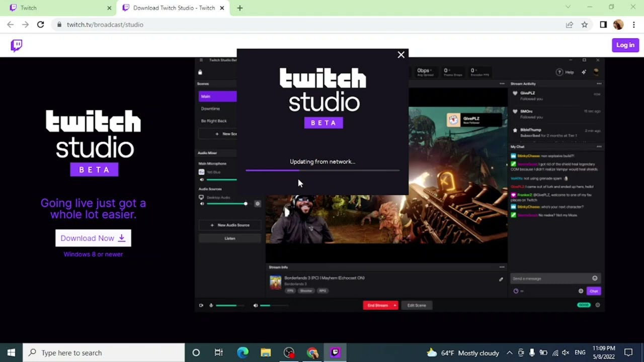Screen dimensions: 644x362
Task: Click the Download Now button
Action: pyautogui.click(x=93, y=238)
